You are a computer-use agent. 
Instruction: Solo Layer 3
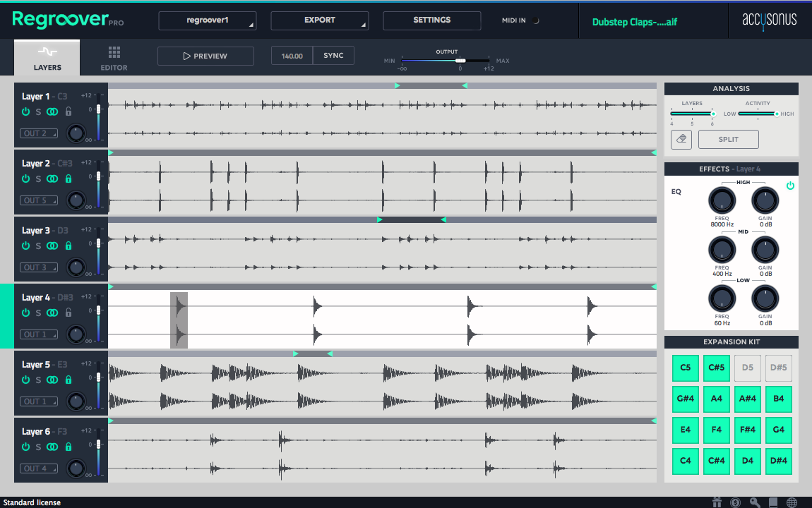click(x=38, y=246)
